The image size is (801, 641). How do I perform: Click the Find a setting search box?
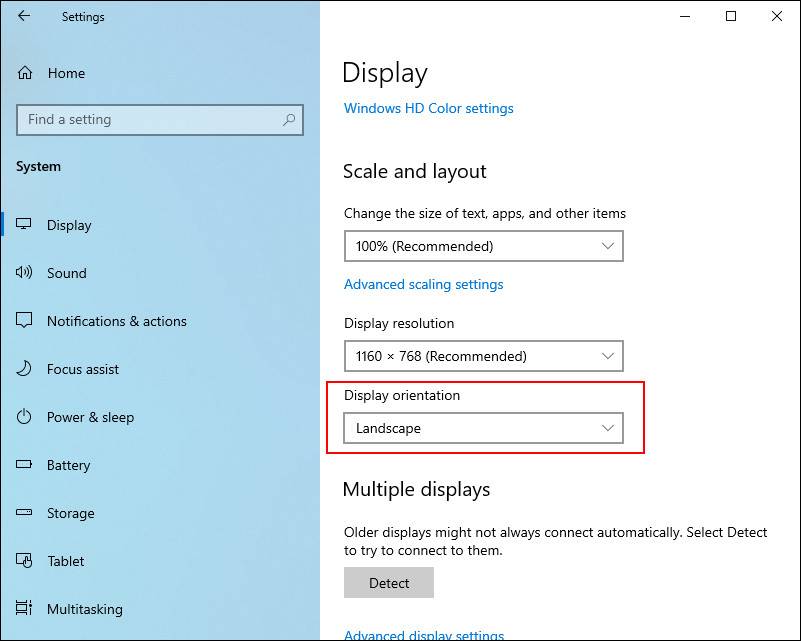click(159, 119)
